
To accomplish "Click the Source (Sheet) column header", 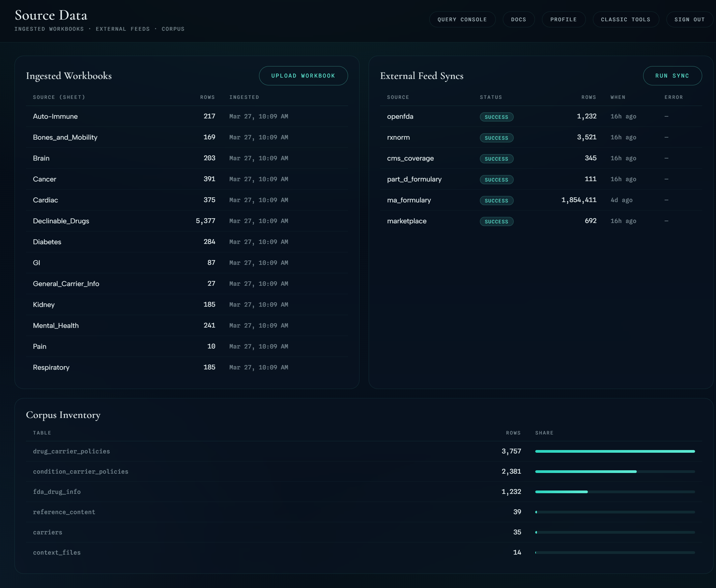I will [x=59, y=97].
